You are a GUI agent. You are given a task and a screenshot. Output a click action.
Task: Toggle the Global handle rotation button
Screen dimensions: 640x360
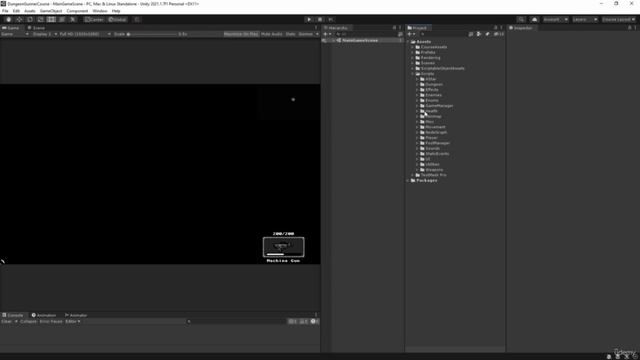click(118, 20)
